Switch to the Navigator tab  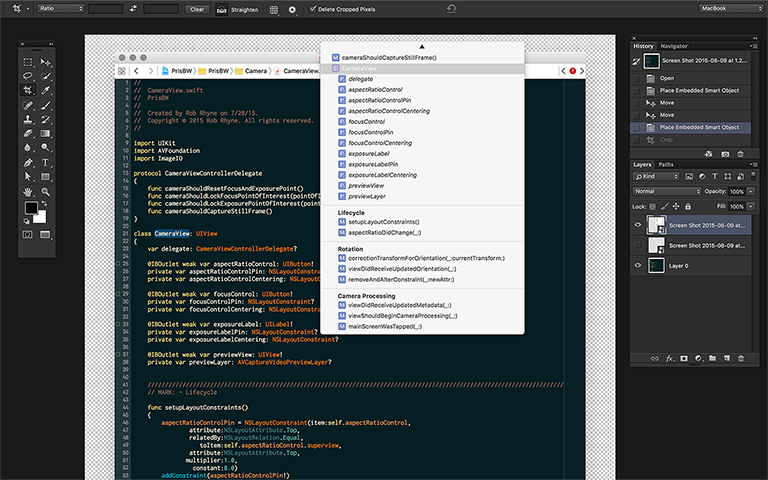(x=674, y=46)
